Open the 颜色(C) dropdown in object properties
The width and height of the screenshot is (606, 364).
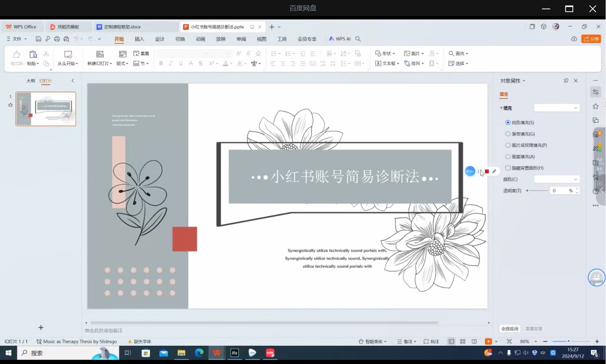click(557, 179)
